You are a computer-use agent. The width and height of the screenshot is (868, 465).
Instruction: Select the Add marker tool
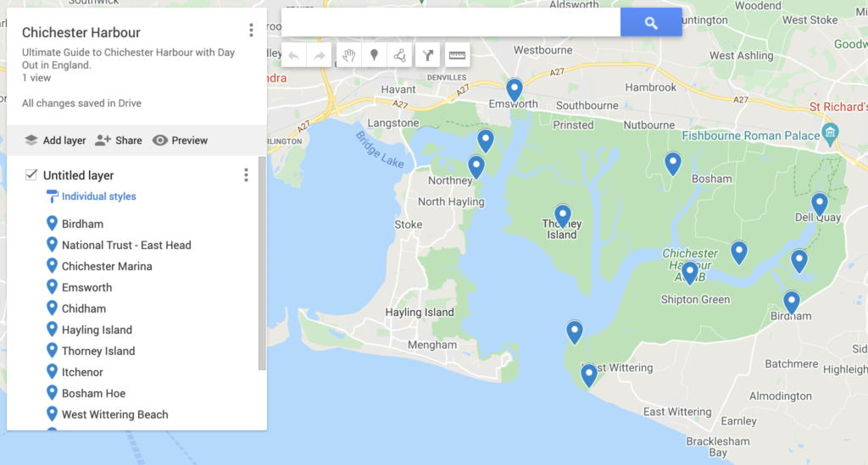tap(374, 55)
